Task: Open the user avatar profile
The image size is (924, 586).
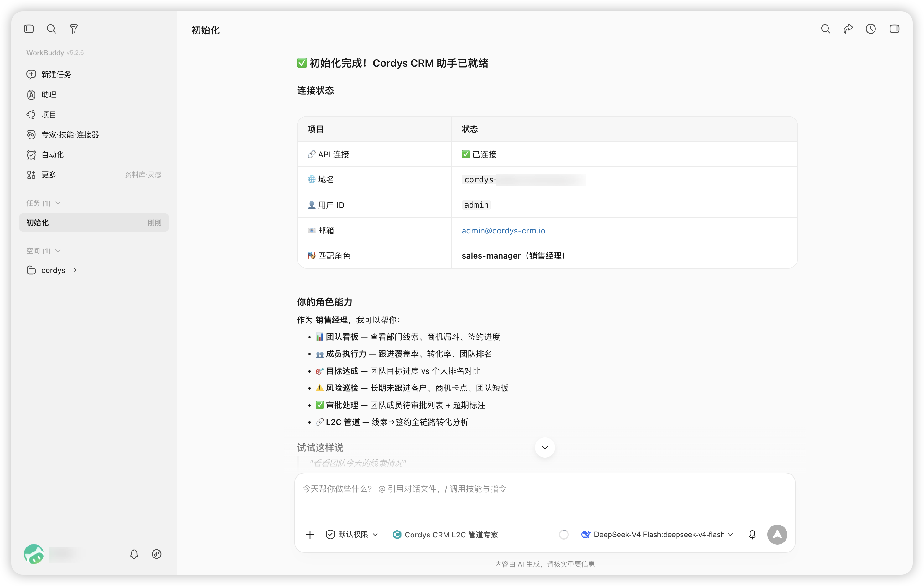Action: 34,554
